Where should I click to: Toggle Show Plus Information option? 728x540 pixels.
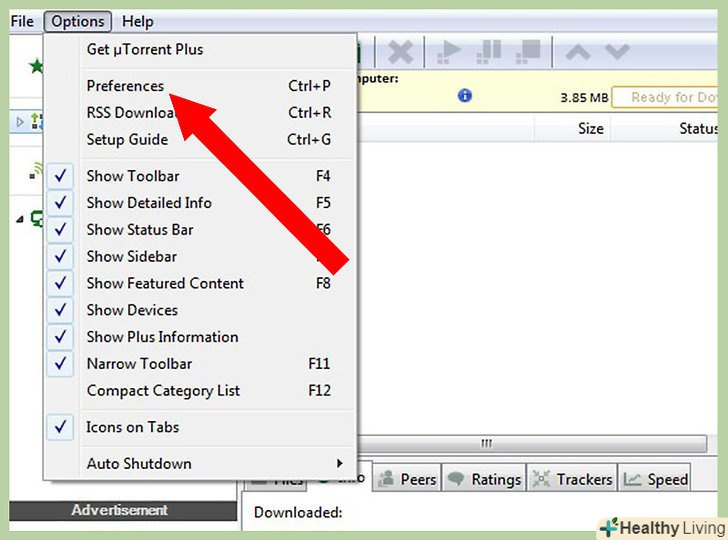pyautogui.click(x=201, y=337)
